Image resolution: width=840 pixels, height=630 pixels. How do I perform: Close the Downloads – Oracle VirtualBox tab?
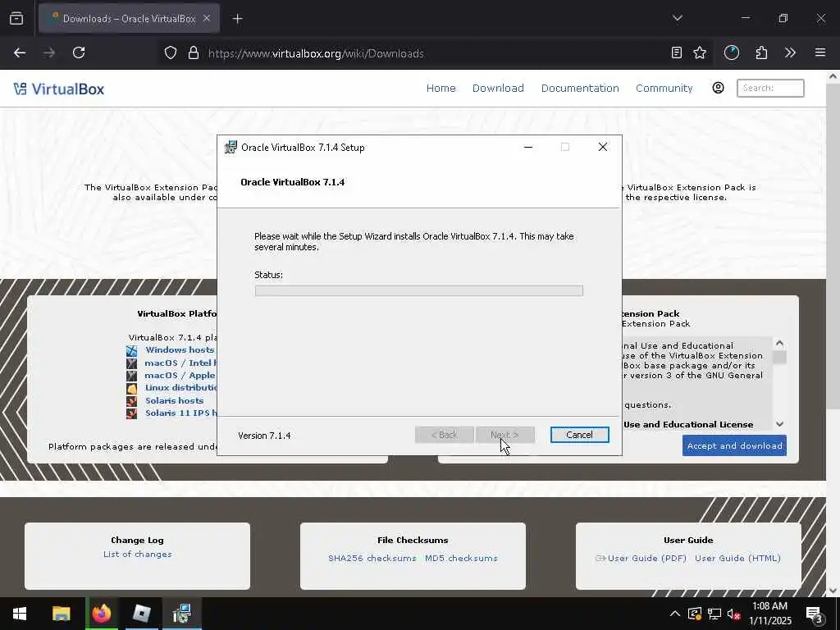(x=207, y=18)
